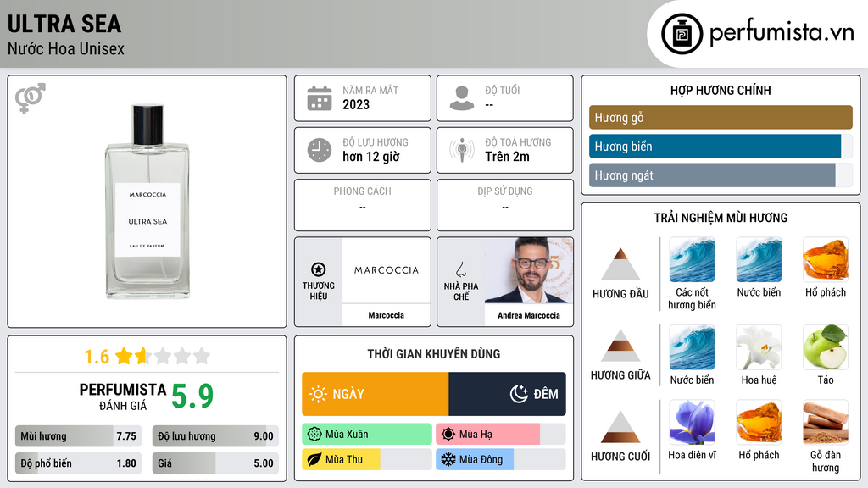This screenshot has height=488, width=868.
Task: Click the Phong cách style card
Action: [x=363, y=205]
